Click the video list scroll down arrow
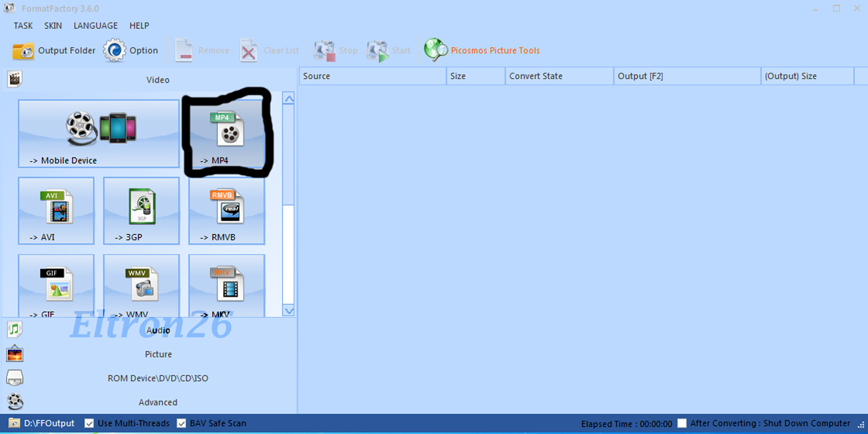 [x=288, y=311]
